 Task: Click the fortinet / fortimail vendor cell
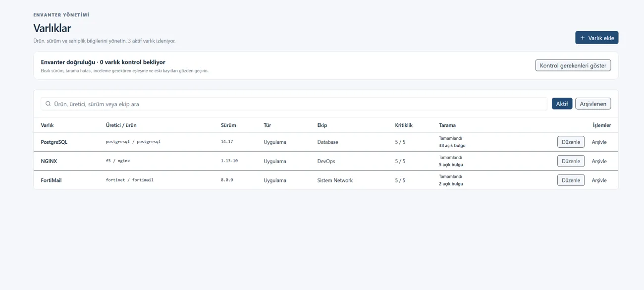click(x=130, y=180)
